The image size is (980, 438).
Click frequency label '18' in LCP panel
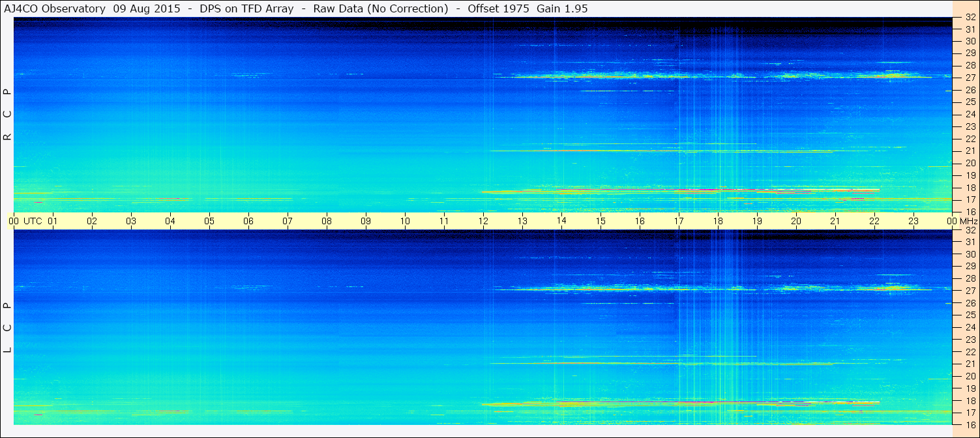[970, 400]
